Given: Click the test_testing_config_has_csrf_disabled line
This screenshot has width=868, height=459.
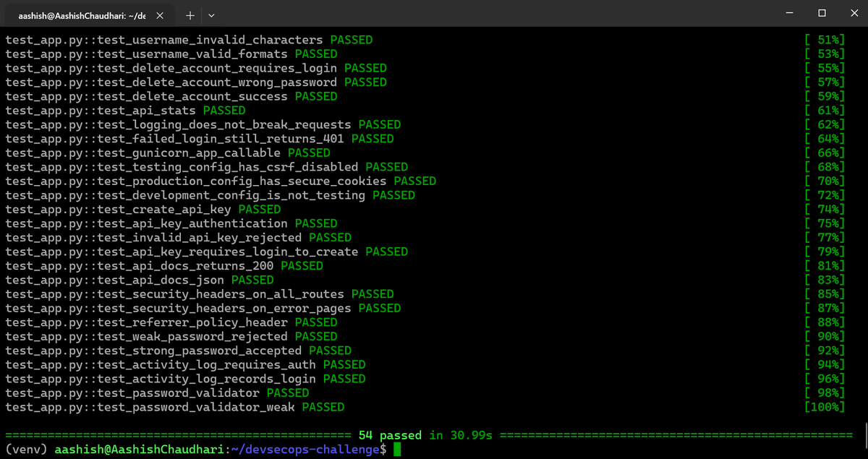Looking at the screenshot, I should [x=207, y=167].
